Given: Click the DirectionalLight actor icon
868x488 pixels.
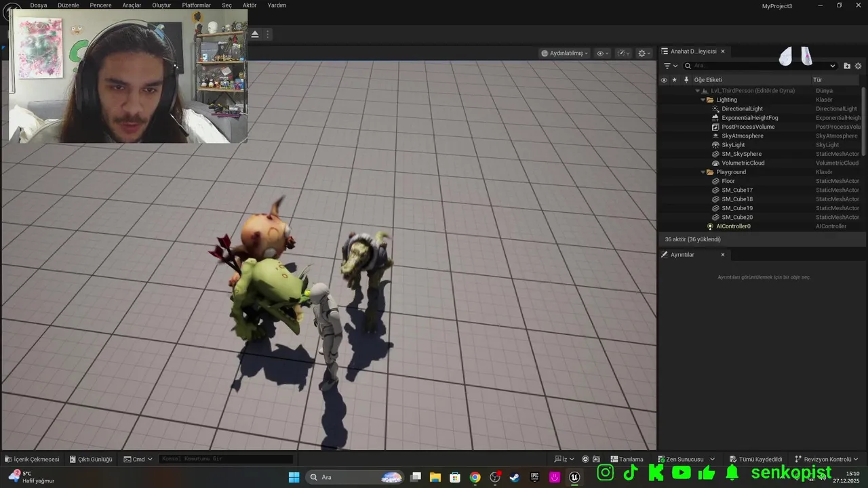Looking at the screenshot, I should coord(715,108).
